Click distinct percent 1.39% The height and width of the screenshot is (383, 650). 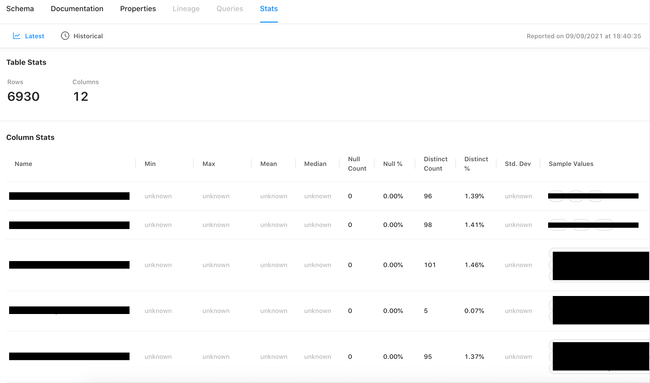(474, 196)
